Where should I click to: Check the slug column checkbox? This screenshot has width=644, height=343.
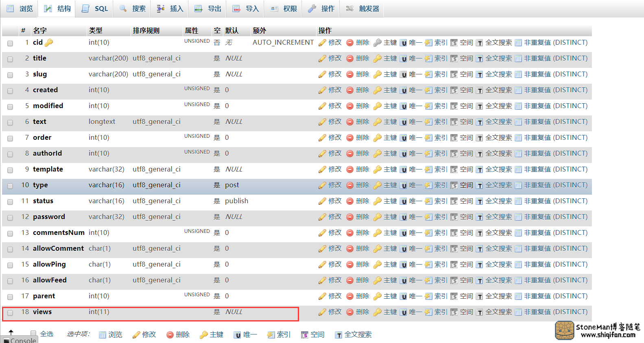pyautogui.click(x=10, y=75)
